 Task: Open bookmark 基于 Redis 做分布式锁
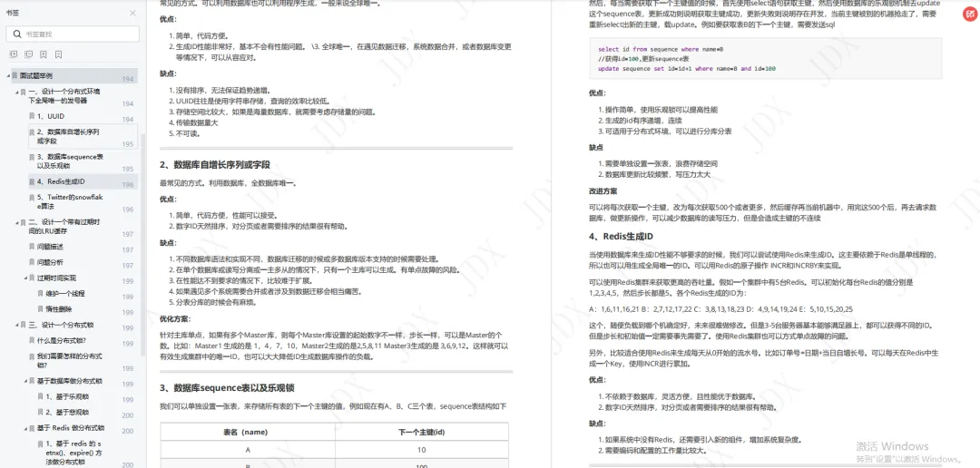[x=70, y=428]
